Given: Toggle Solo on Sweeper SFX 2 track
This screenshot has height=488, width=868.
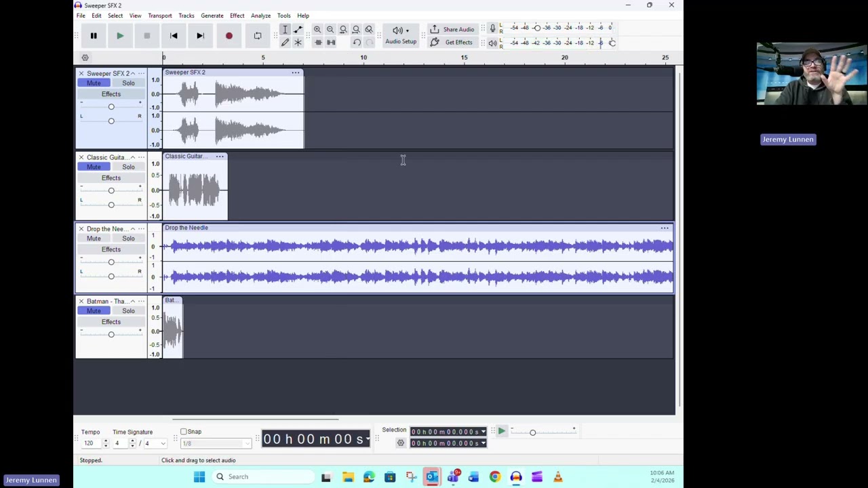Looking at the screenshot, I should click(x=128, y=83).
